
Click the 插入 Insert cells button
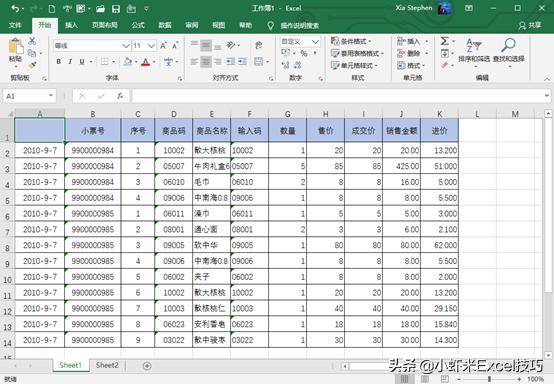pyautogui.click(x=412, y=41)
